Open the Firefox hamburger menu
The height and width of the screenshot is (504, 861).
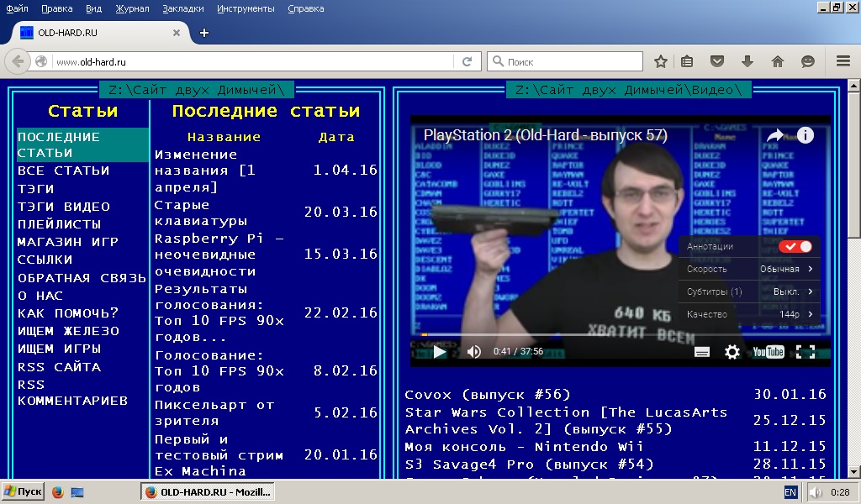(x=843, y=60)
